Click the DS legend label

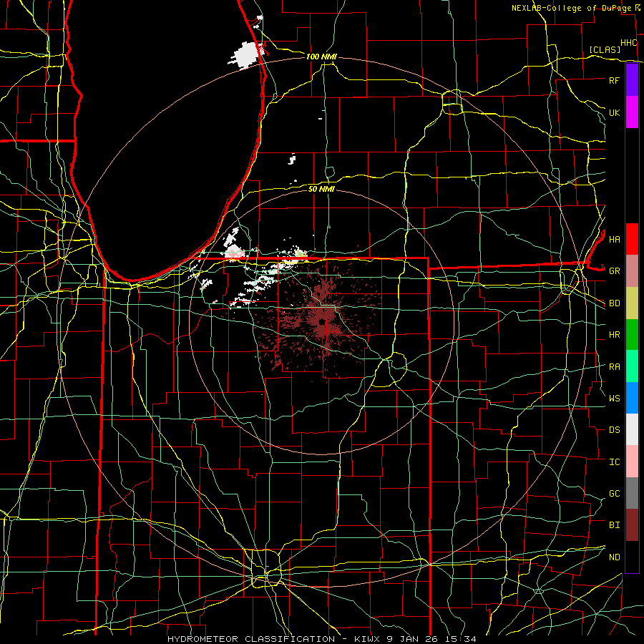[x=614, y=430]
